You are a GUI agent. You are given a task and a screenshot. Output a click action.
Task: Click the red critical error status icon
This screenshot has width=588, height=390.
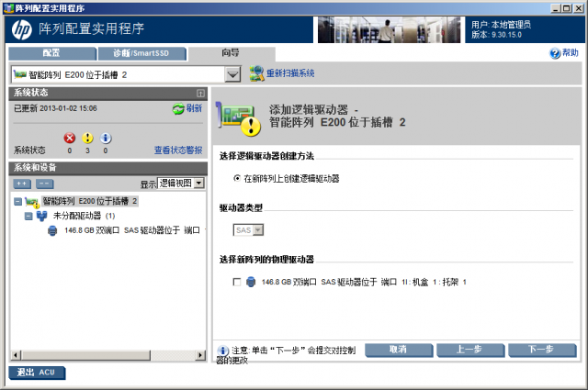(x=70, y=139)
